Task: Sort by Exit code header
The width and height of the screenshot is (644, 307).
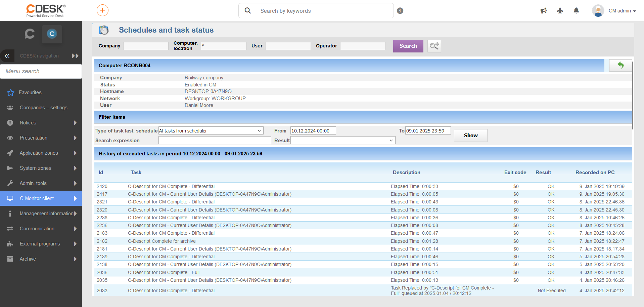Action: (x=515, y=172)
